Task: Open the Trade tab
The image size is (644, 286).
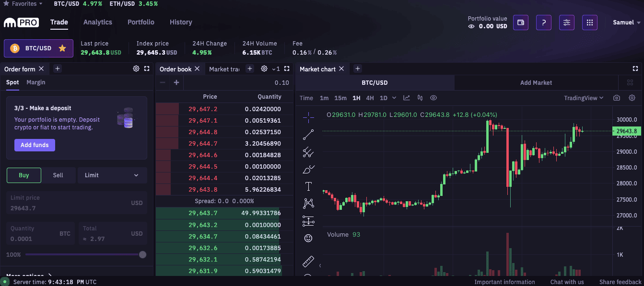Action: point(59,23)
